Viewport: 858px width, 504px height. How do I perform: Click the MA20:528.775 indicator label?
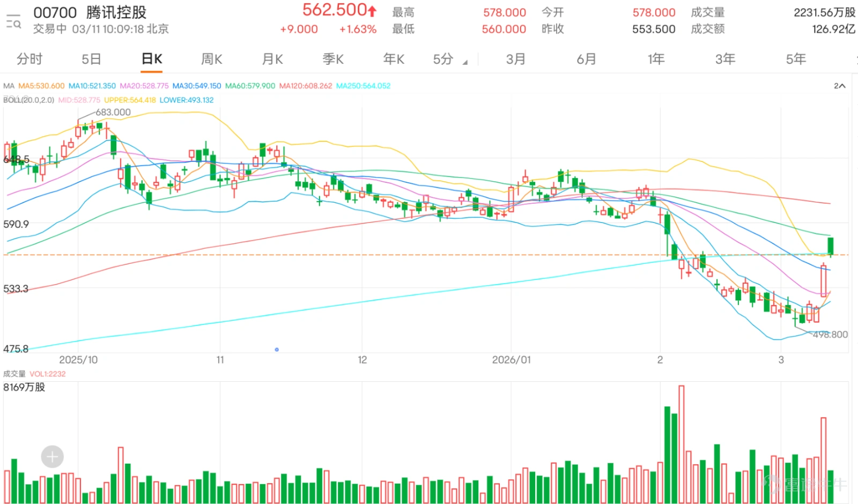point(144,86)
